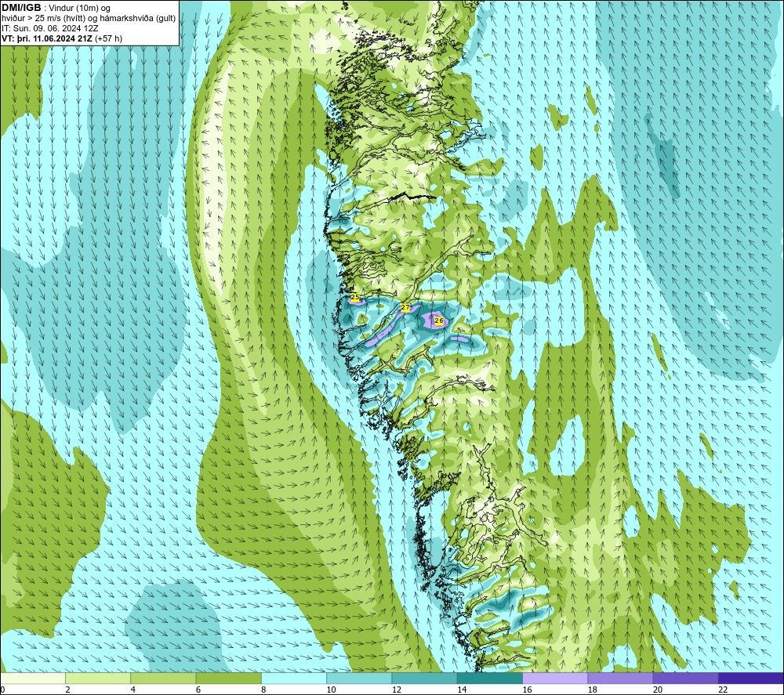Pick the violet 20–22 legend swatch
Viewport: 784px width, 695px height.
pos(685,678)
